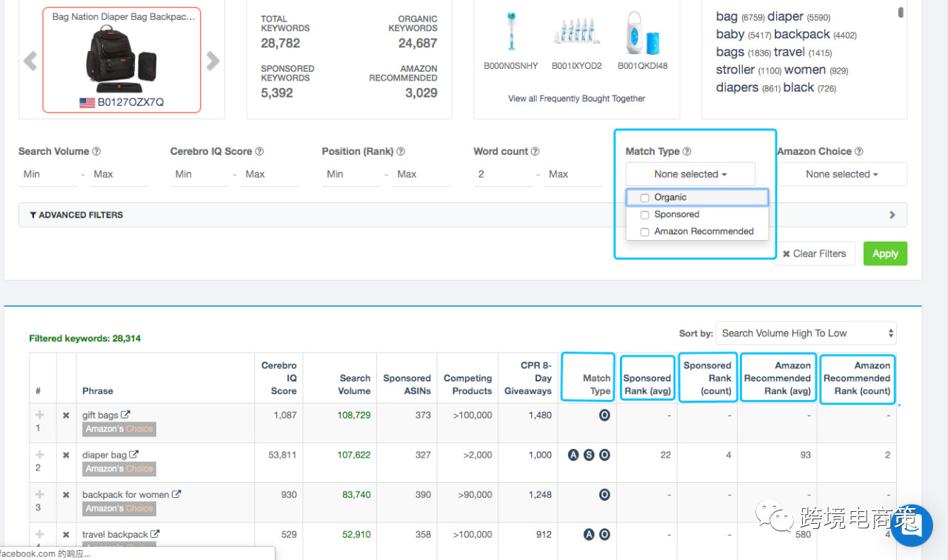
Task: Open Position (Rank) help icon
Action: pyautogui.click(x=401, y=151)
